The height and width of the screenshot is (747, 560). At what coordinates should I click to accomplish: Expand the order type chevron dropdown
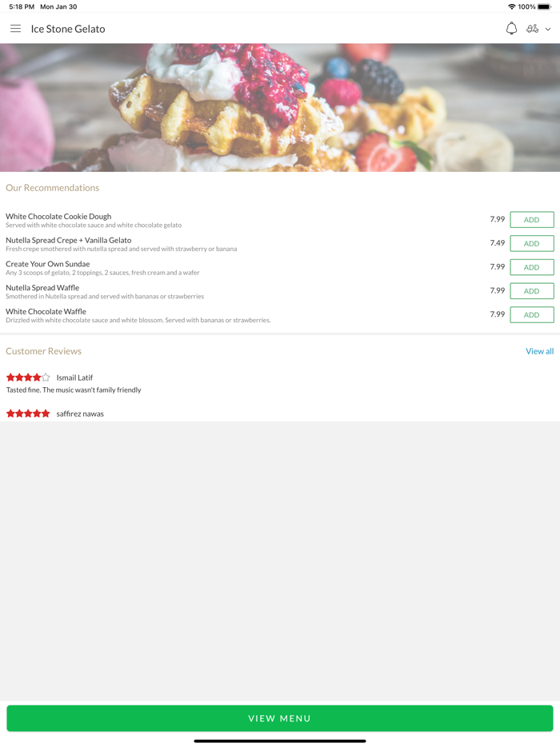548,29
